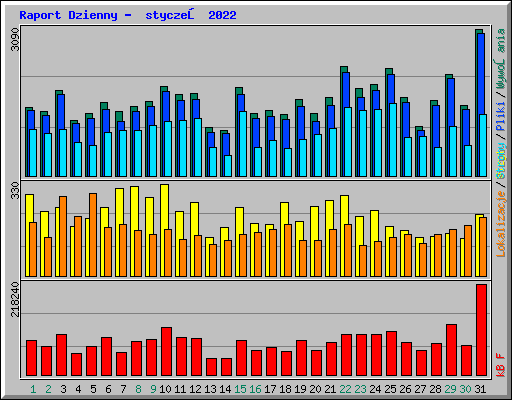Viewport: 512px width, 400px height.
Task: Click the 330 y-axis value
Action: tap(15, 190)
